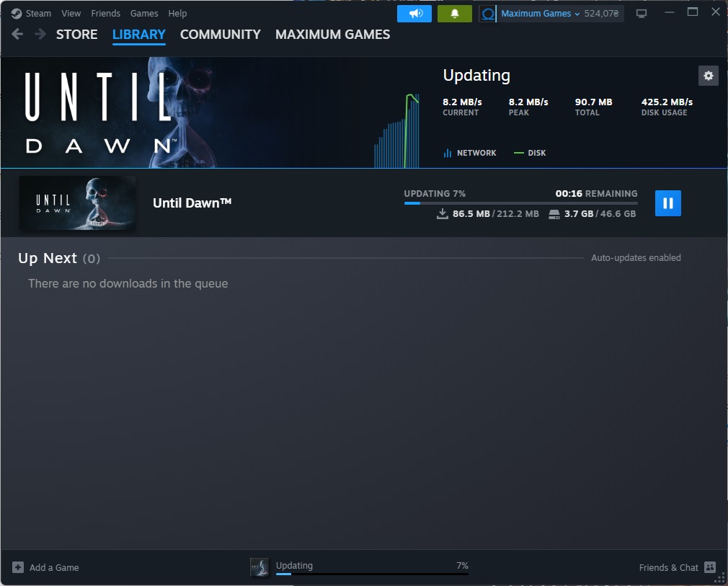Open downloads via footer Updating status

pos(294,565)
